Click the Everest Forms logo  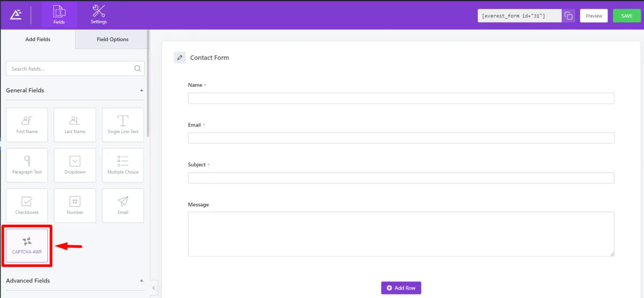pos(16,15)
